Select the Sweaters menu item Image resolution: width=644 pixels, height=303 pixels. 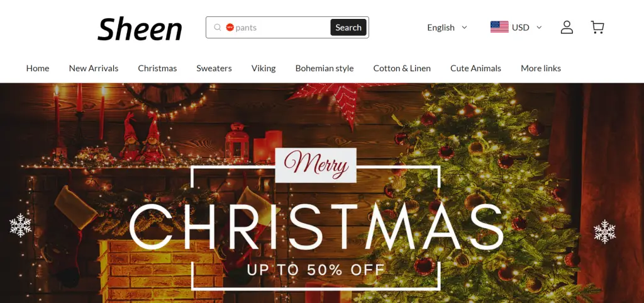(214, 68)
